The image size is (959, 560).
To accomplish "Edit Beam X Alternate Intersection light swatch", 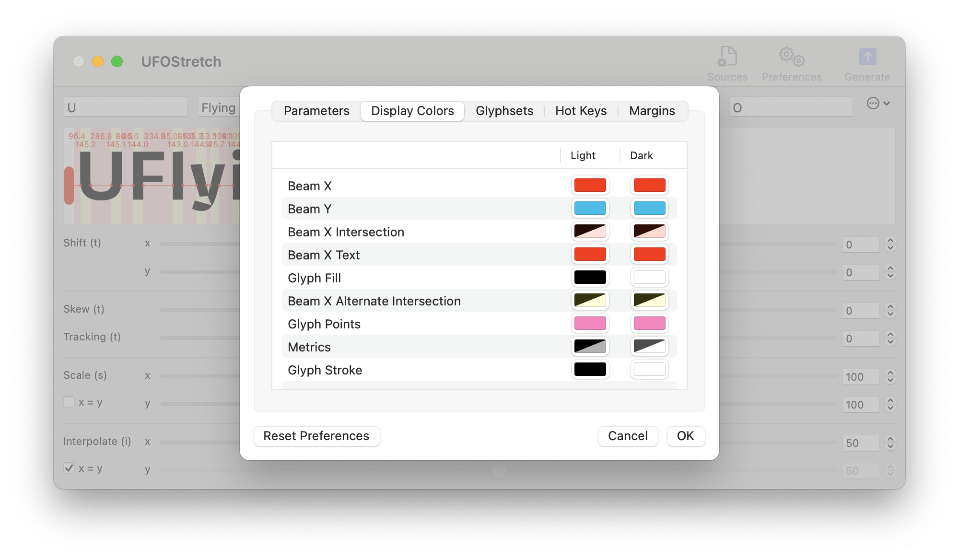I will pos(590,300).
